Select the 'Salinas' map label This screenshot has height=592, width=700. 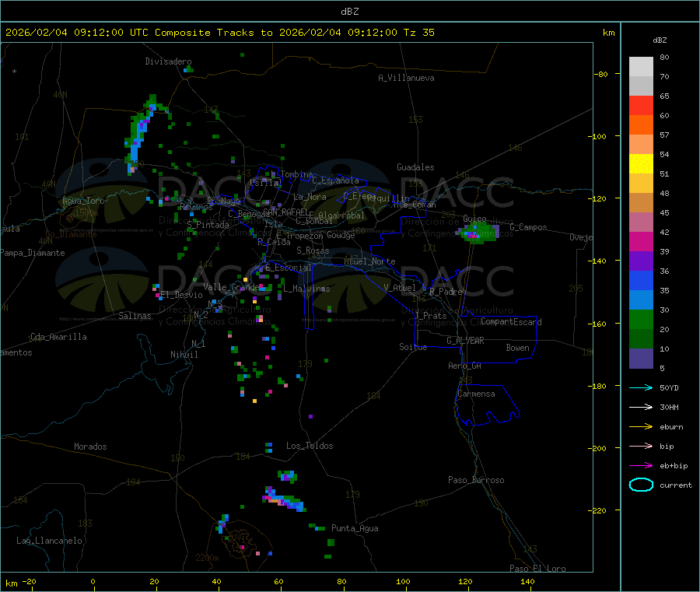[135, 316]
